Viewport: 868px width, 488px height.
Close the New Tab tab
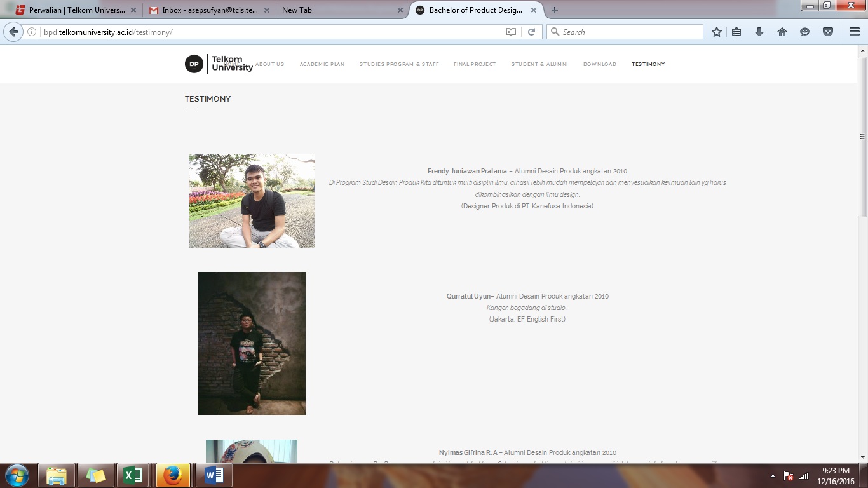coord(400,10)
